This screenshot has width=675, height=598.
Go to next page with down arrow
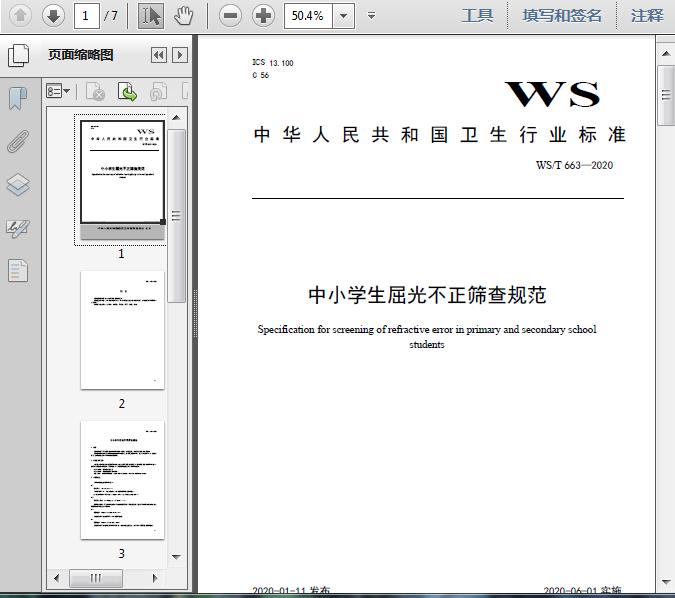coord(53,16)
